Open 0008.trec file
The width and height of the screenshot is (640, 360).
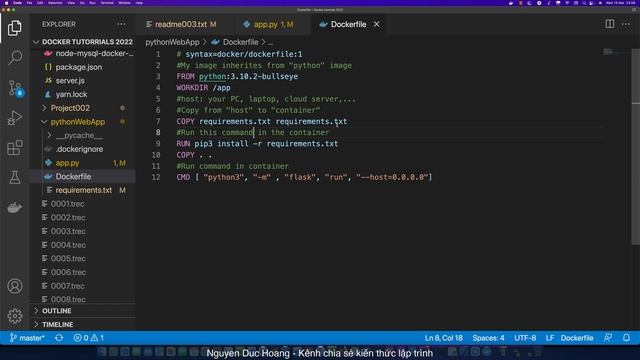83,299
